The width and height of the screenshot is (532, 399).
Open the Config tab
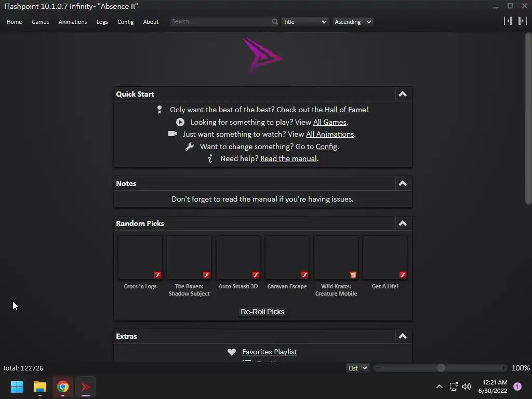coord(126,22)
